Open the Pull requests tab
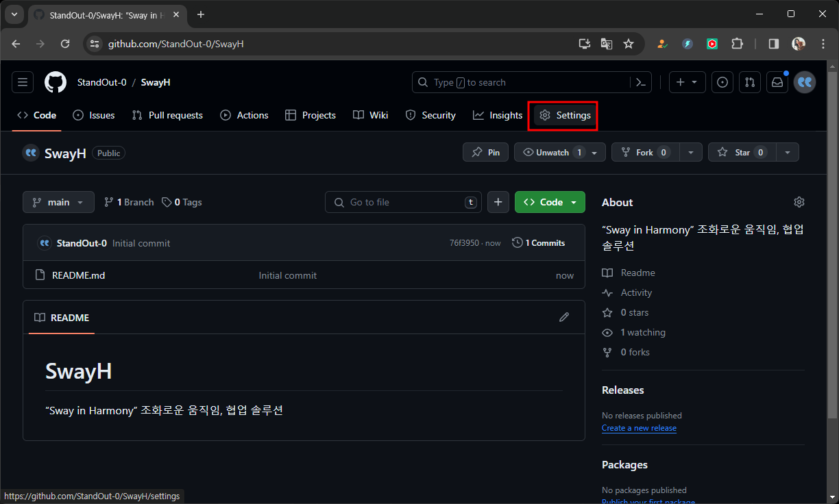 167,115
